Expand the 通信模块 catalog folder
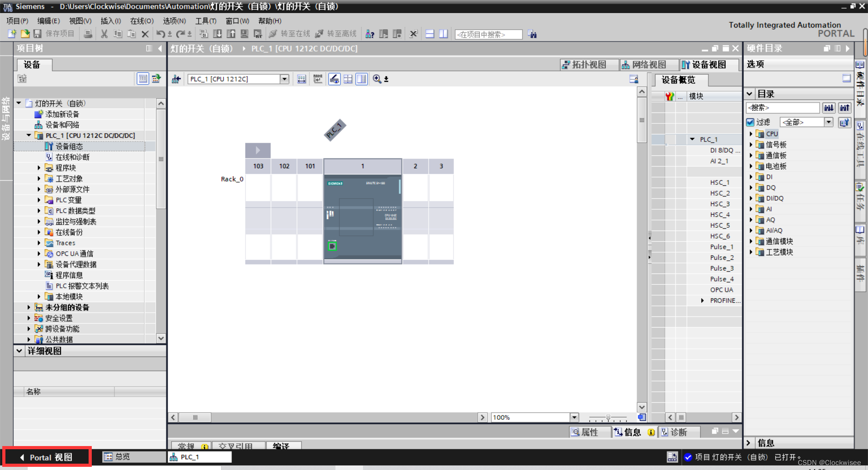This screenshot has height=470, width=868. pos(751,241)
